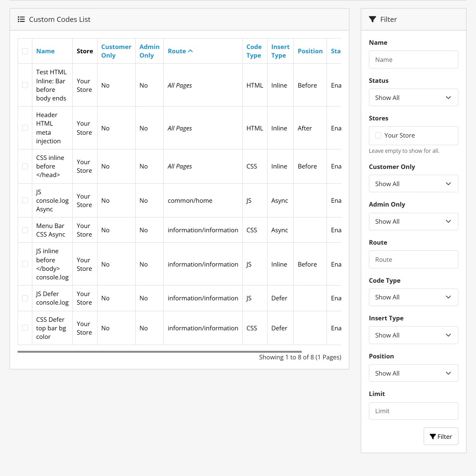Viewport: 476px width, 476px height.
Task: Sort by Customer Only column header
Action: tap(116, 51)
